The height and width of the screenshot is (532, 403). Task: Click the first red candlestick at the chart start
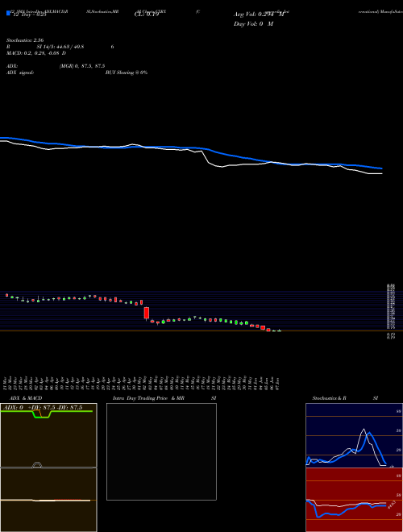pyautogui.click(x=6, y=295)
